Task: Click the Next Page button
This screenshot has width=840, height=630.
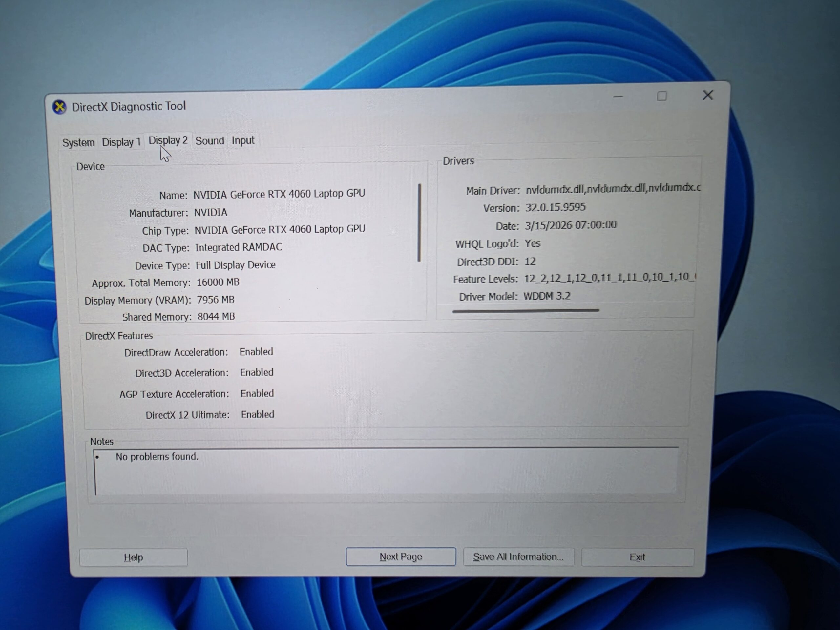Action: coord(401,556)
